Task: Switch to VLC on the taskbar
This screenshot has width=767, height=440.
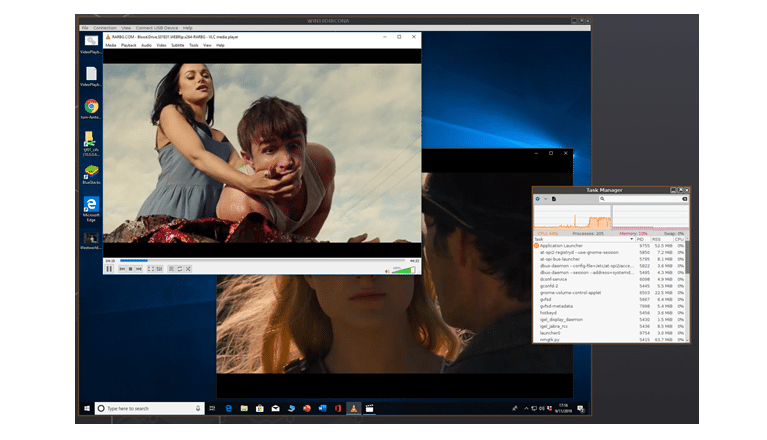Action: 354,408
